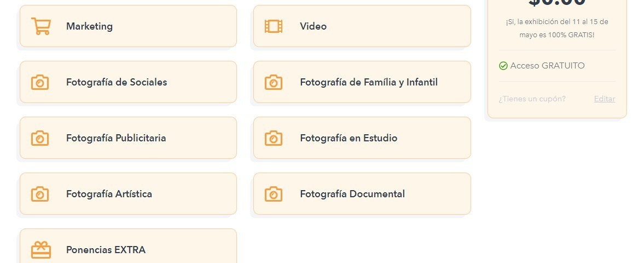644x263 pixels.
Task: Click camera icon next to Fotografía de Sociales
Action: [x=40, y=82]
